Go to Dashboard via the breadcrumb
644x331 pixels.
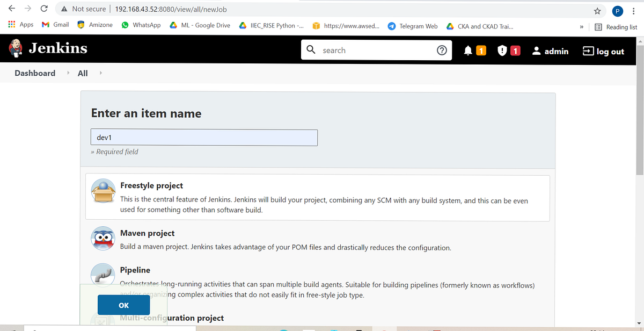click(x=34, y=73)
